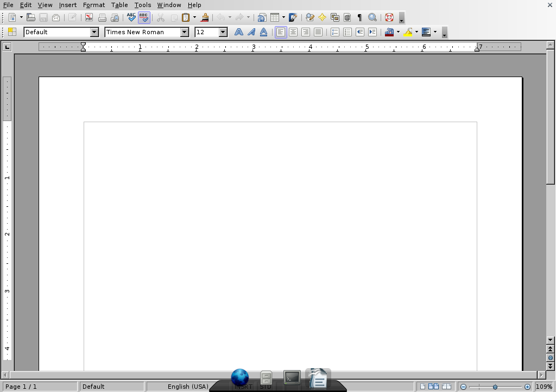556x392 pixels.
Task: Click the Data Sources icon
Action: point(347,17)
